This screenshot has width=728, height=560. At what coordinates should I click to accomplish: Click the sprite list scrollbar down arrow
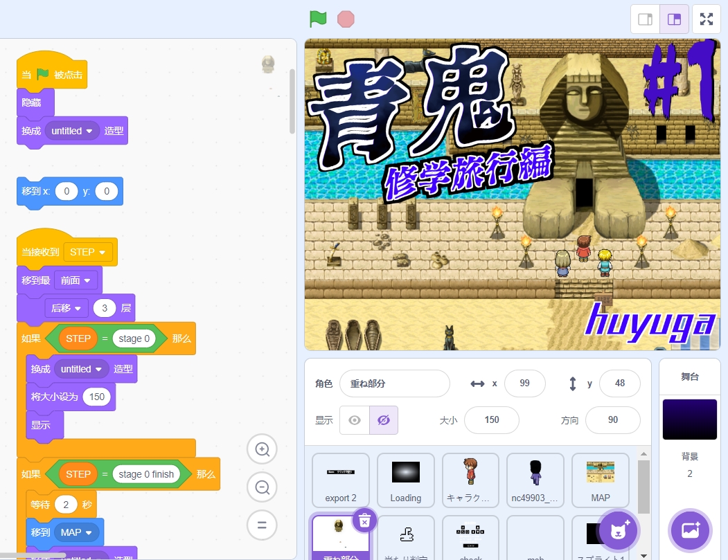pos(643,556)
